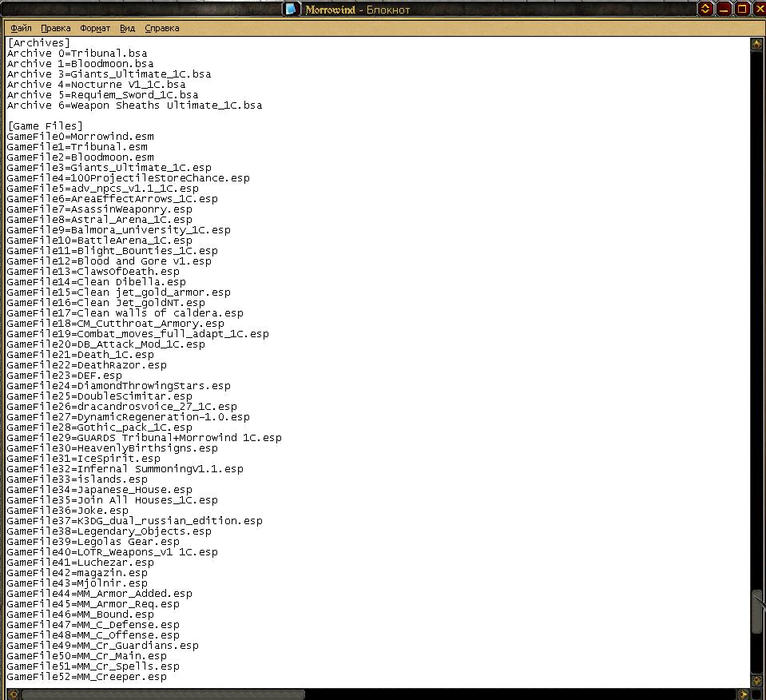Click line GameFile2=Bloodmoon.esm

pyautogui.click(x=80, y=157)
